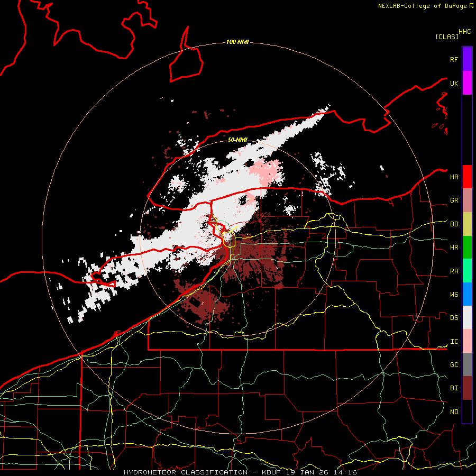Click the DS legend label

click(454, 318)
